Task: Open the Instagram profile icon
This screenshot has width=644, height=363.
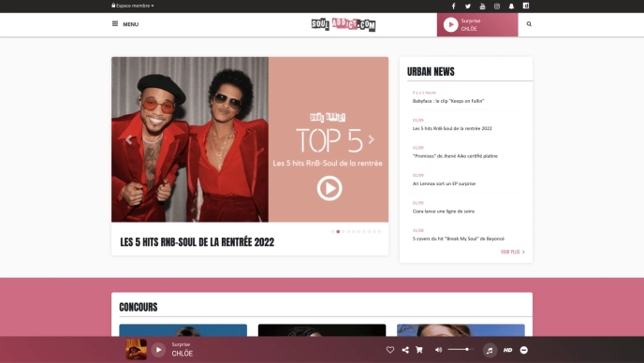Action: [497, 7]
